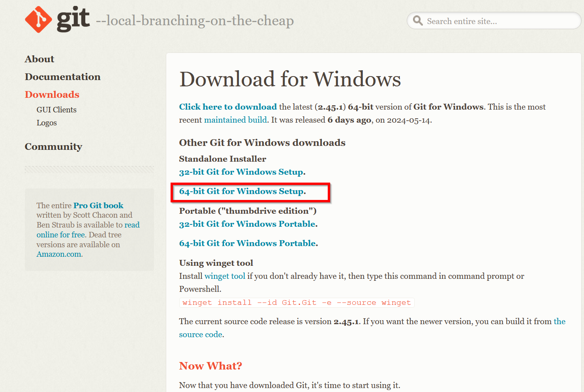Click the Pro Git book link
584x392 pixels.
click(x=98, y=205)
